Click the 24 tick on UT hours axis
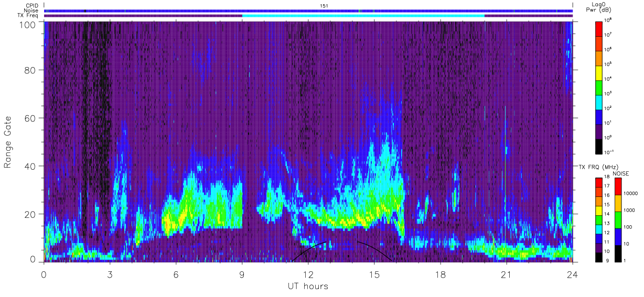644x297 pixels. coord(573,274)
